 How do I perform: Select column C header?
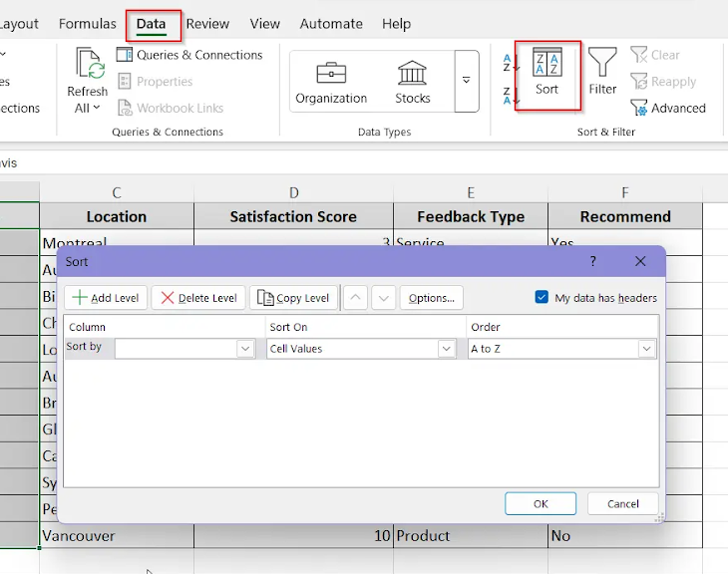click(x=117, y=192)
